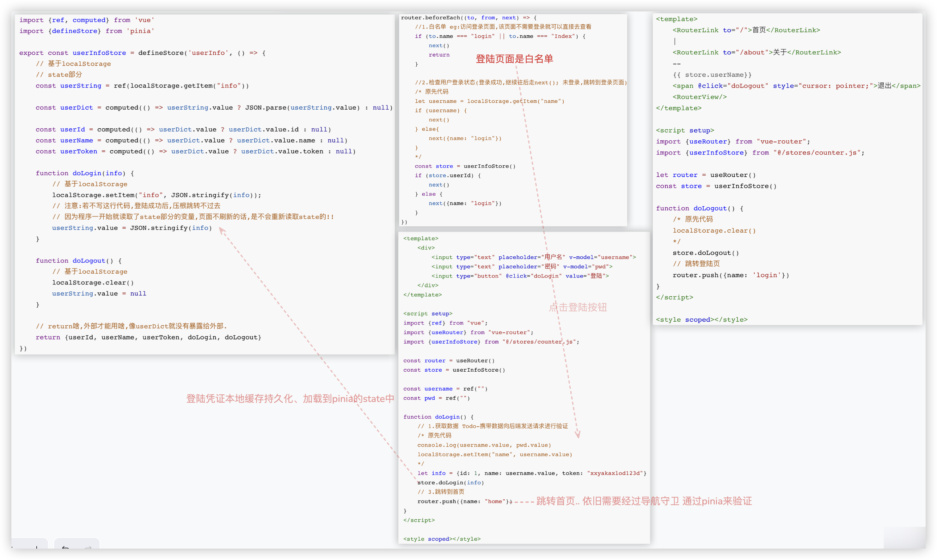This screenshot has height=560, width=937.
Task: Click the zoom-in plus button
Action: [x=37, y=547]
